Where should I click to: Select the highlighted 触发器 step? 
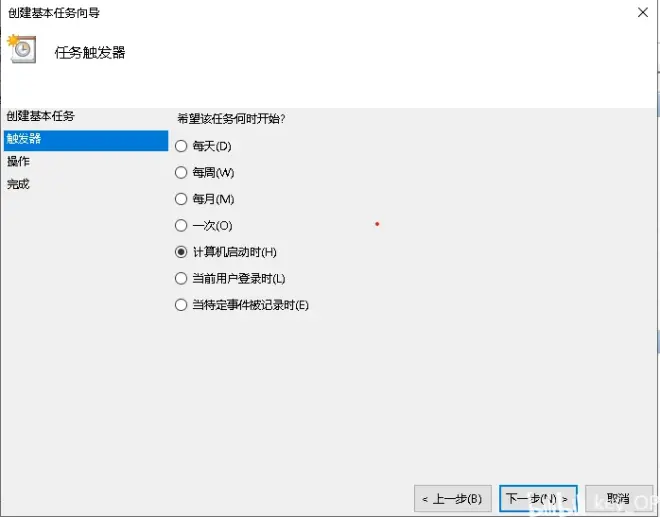86,140
